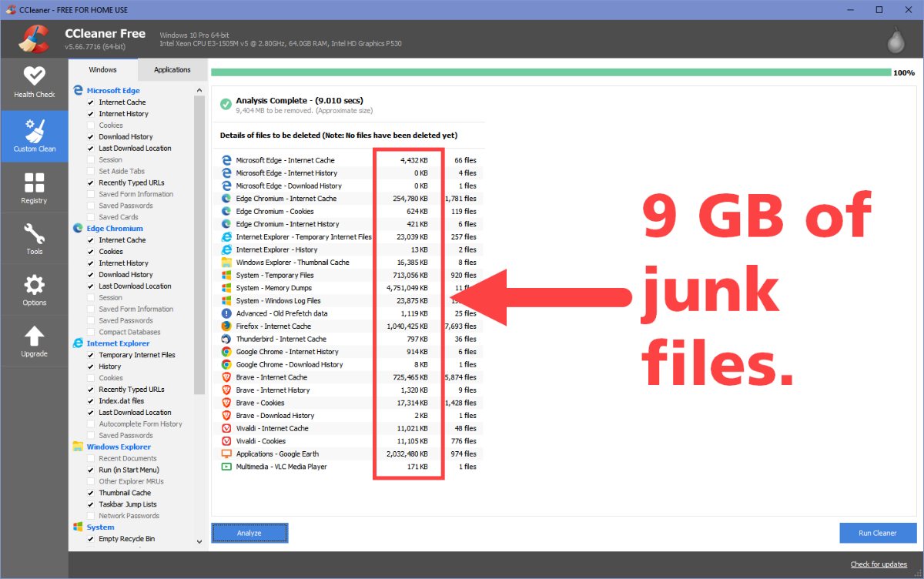Click the Firefox icon in the results list
The width and height of the screenshot is (924, 579).
(x=226, y=326)
